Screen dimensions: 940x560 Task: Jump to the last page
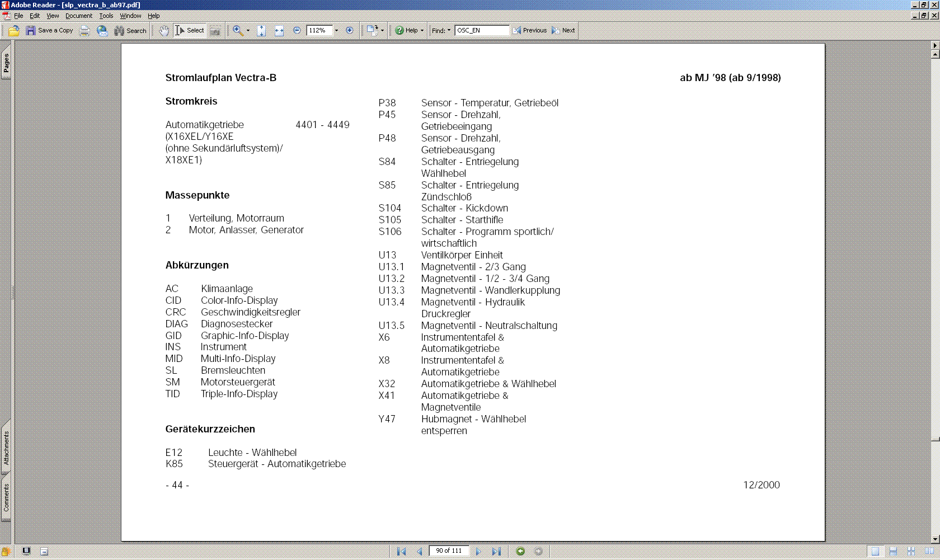coord(496,552)
